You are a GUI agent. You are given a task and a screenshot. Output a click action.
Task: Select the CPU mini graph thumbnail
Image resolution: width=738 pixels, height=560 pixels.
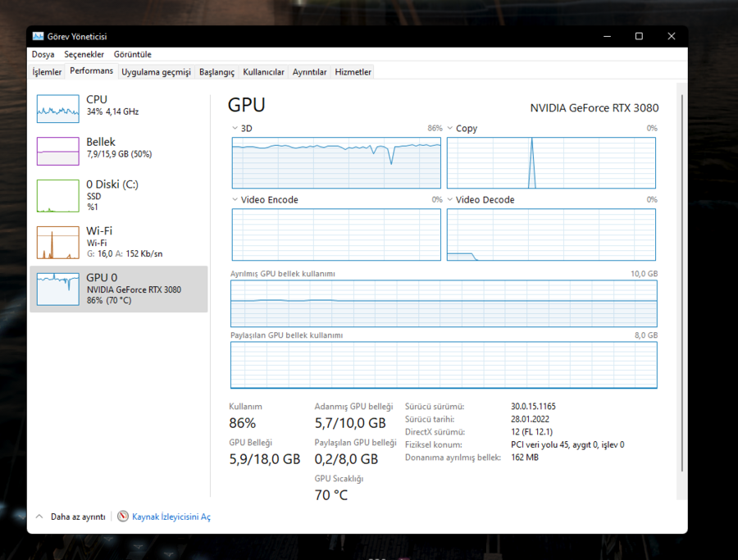(x=58, y=109)
